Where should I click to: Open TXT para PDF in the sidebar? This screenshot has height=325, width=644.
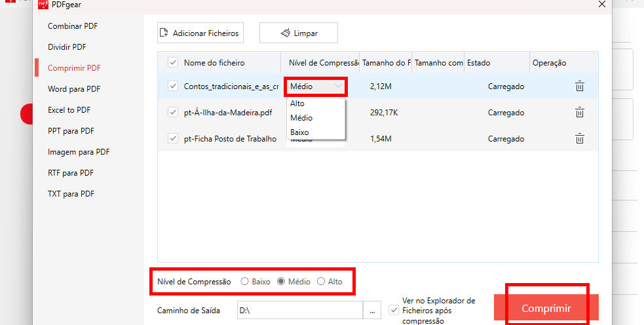click(x=71, y=193)
